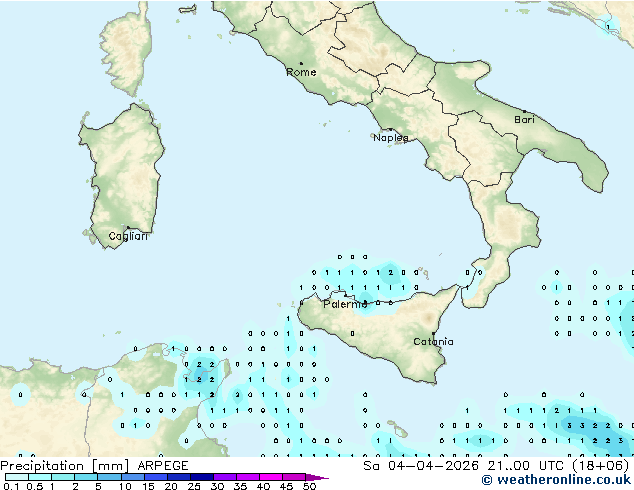The height and width of the screenshot is (490, 634).
Task: Click the legend swatch between 20 and 25
Action: coord(179,477)
